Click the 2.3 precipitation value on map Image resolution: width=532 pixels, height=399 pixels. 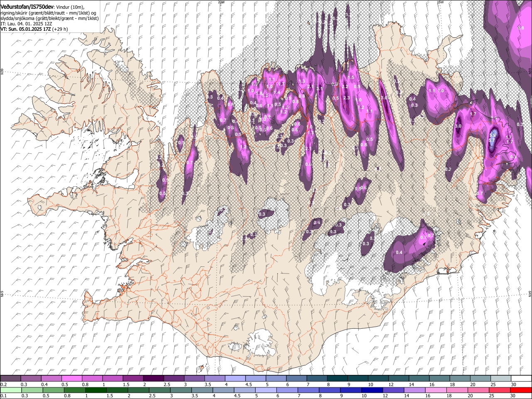[x=347, y=98]
